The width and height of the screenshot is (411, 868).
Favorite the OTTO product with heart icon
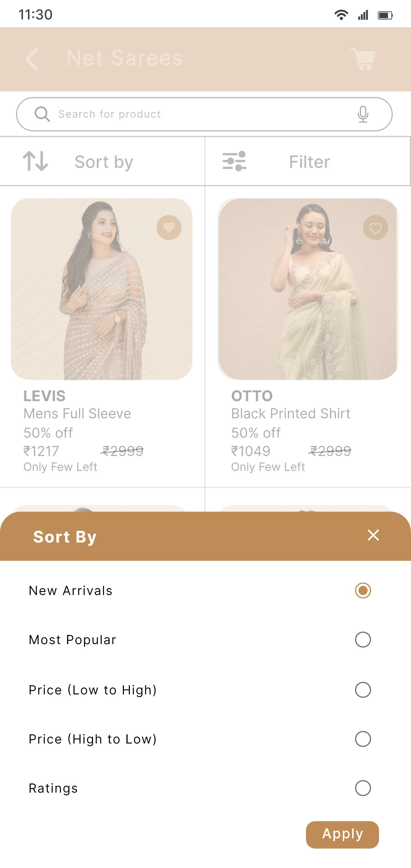tap(375, 228)
